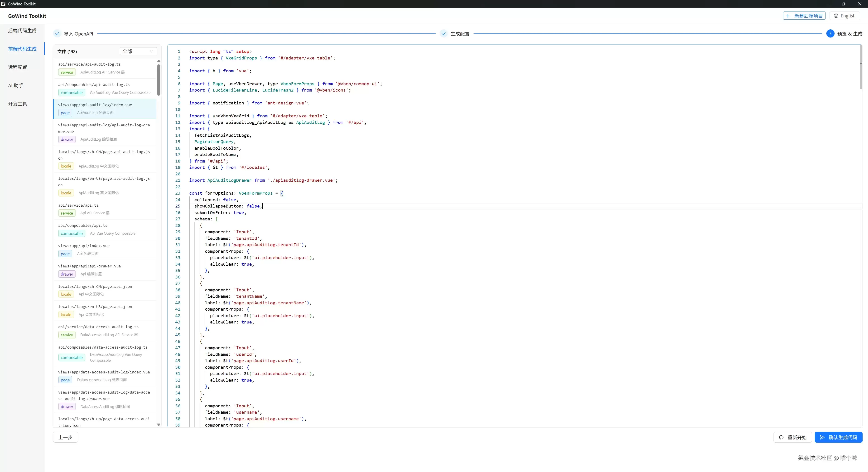
Task: Click the refresh icon in 重新开始 button
Action: pyautogui.click(x=781, y=437)
